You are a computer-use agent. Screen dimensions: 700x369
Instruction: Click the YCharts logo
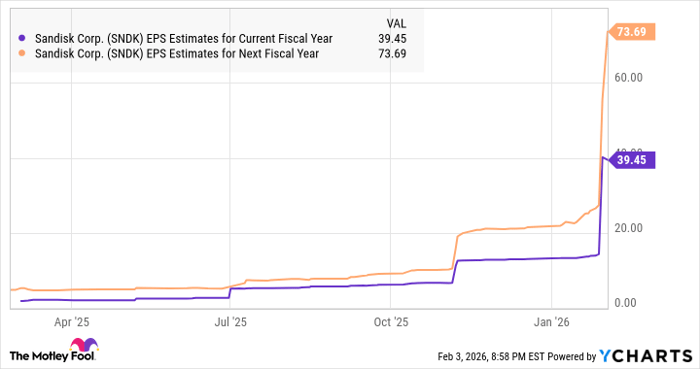pos(646,356)
